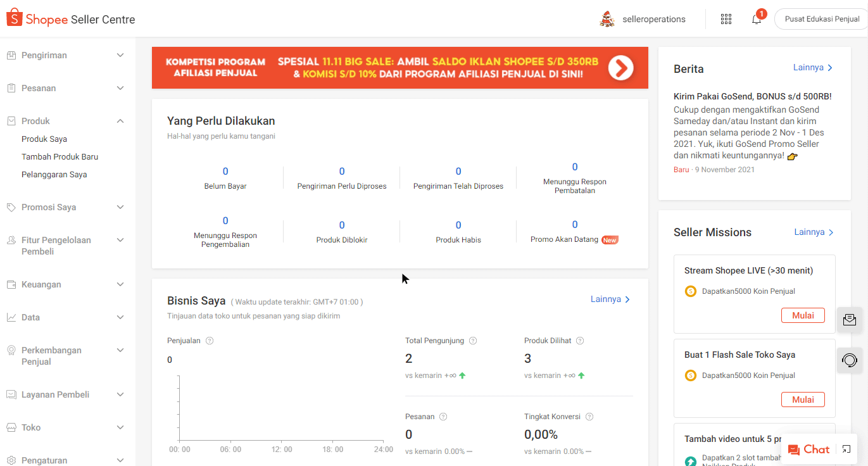The height and width of the screenshot is (466, 868).
Task: Click the Produk Dilihat help icon
Action: click(580, 341)
